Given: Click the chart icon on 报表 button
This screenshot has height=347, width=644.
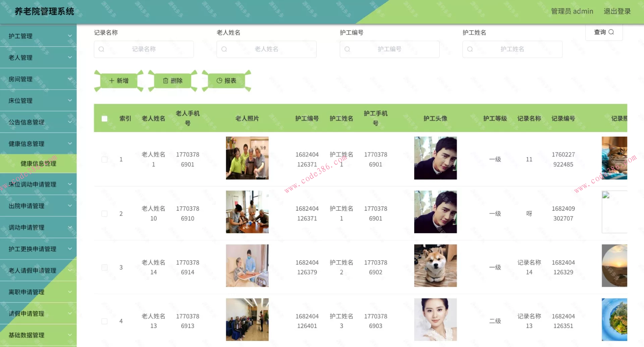Looking at the screenshot, I should [219, 81].
